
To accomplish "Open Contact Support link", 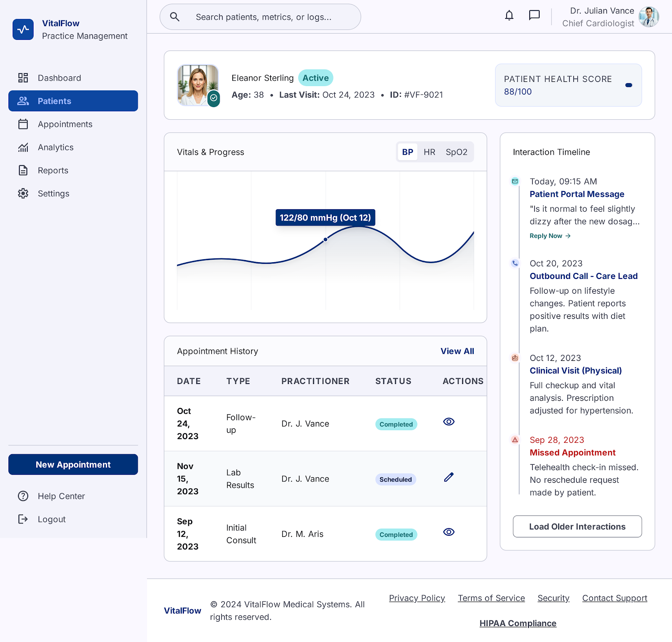I will point(614,598).
